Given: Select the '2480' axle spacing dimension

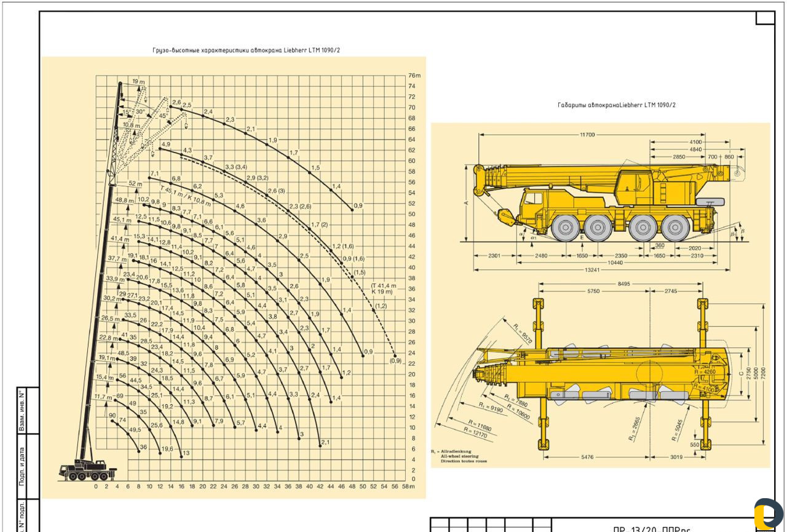Looking at the screenshot, I should pyautogui.click(x=540, y=255).
